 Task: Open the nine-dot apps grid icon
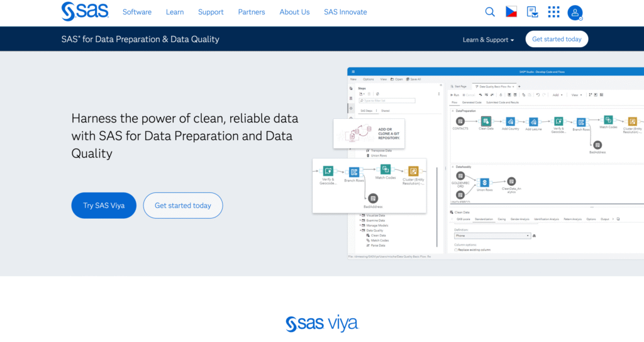553,12
